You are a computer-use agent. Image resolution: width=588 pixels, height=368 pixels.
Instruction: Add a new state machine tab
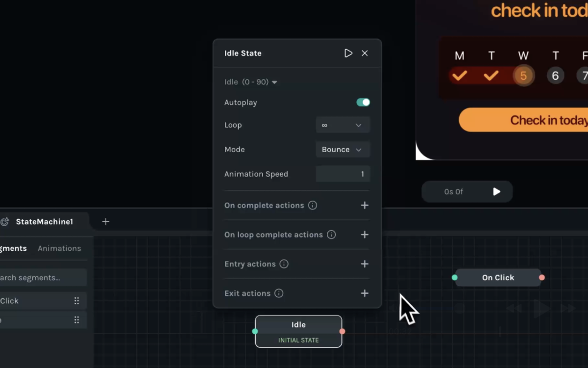tap(105, 222)
